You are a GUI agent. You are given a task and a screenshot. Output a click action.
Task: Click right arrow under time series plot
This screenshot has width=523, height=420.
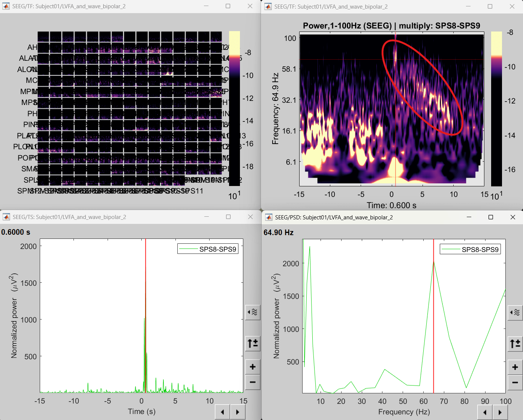pyautogui.click(x=238, y=412)
